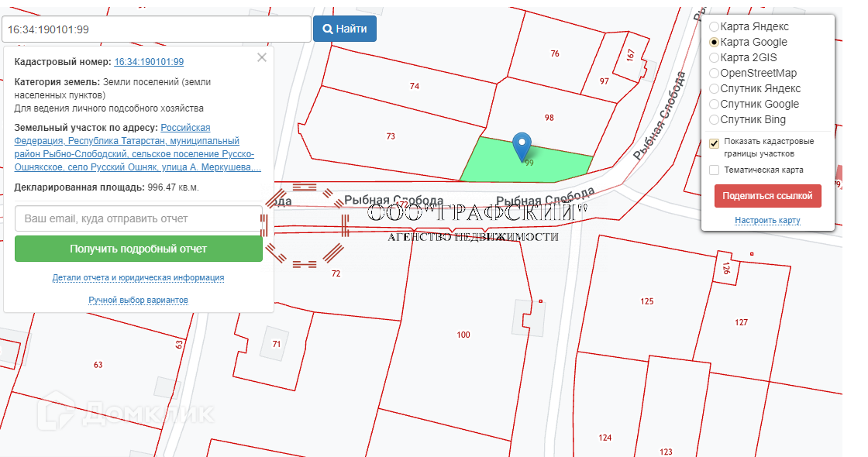
Task: Open the parcel address link
Action: tap(137, 147)
